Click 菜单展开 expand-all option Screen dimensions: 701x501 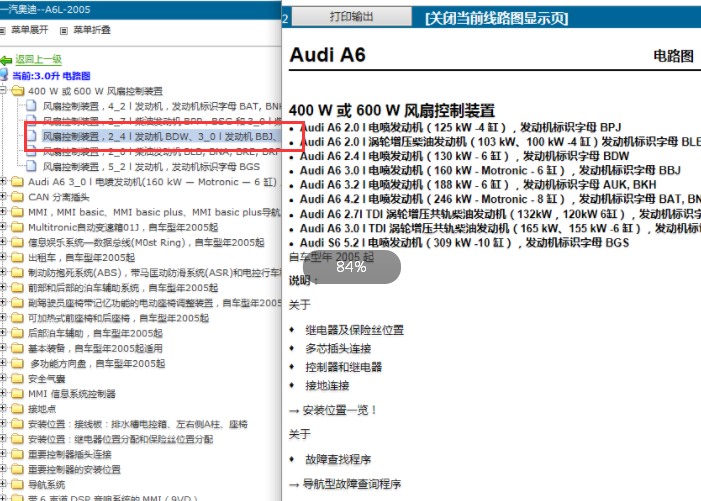pos(30,30)
